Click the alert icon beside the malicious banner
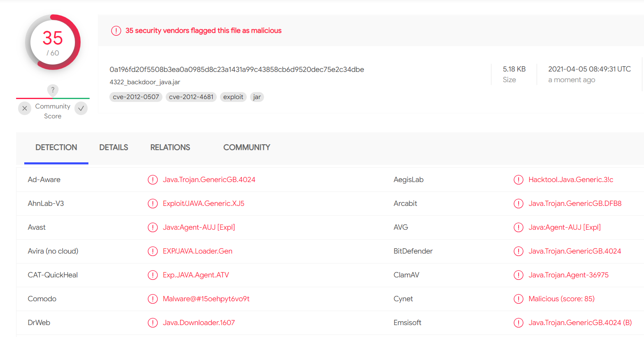This screenshot has height=337, width=644. [x=116, y=31]
